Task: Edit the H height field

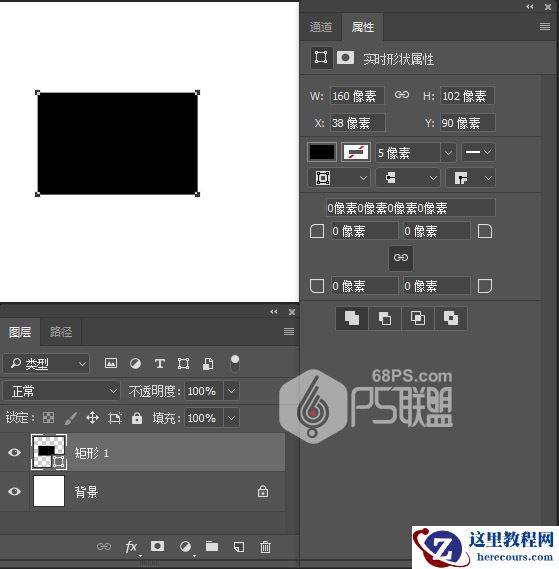Action: pos(468,96)
